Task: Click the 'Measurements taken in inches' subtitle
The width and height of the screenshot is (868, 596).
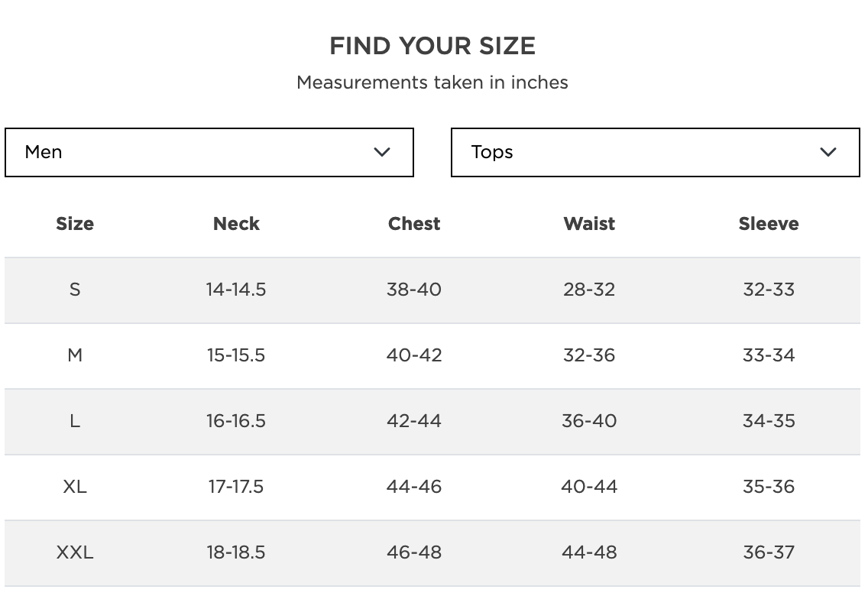Action: point(432,83)
